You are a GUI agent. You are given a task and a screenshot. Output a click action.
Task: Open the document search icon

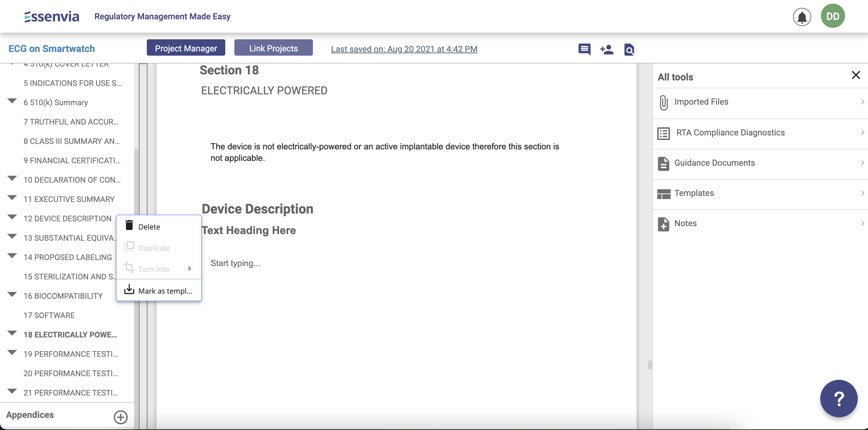629,49
